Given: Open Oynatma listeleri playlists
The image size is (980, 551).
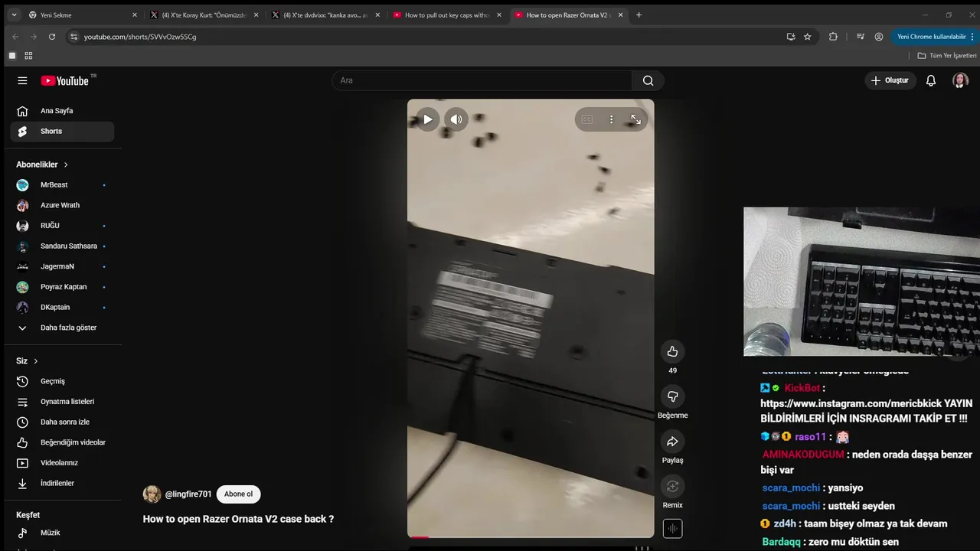Looking at the screenshot, I should point(62,402).
